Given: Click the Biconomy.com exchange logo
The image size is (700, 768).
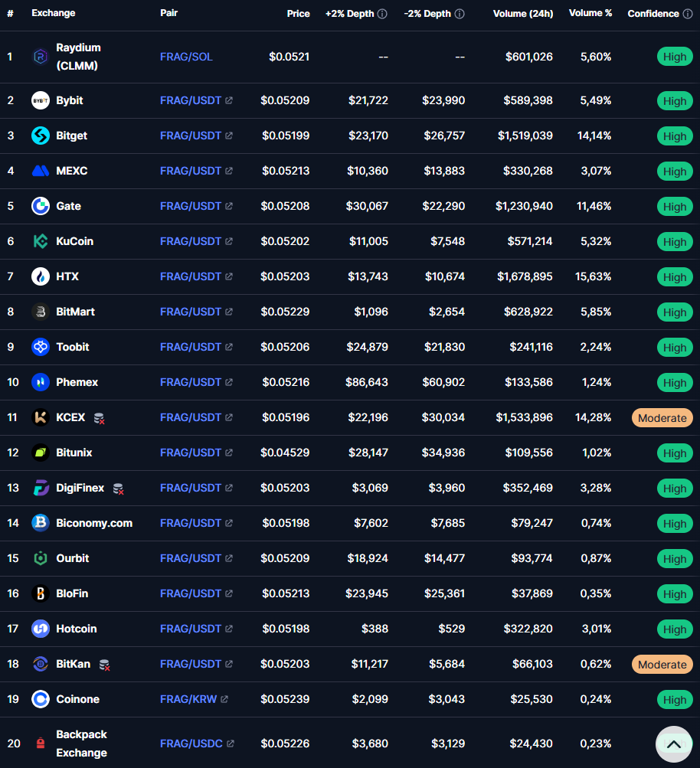Looking at the screenshot, I should click(x=40, y=524).
